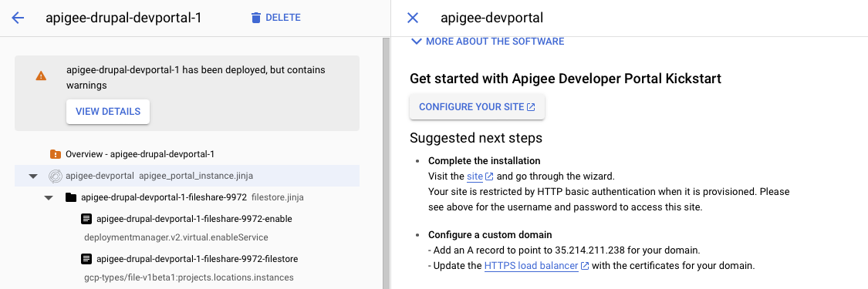The image size is (868, 289).
Task: Click the resource list vertical scrollbar
Action: tap(386, 163)
